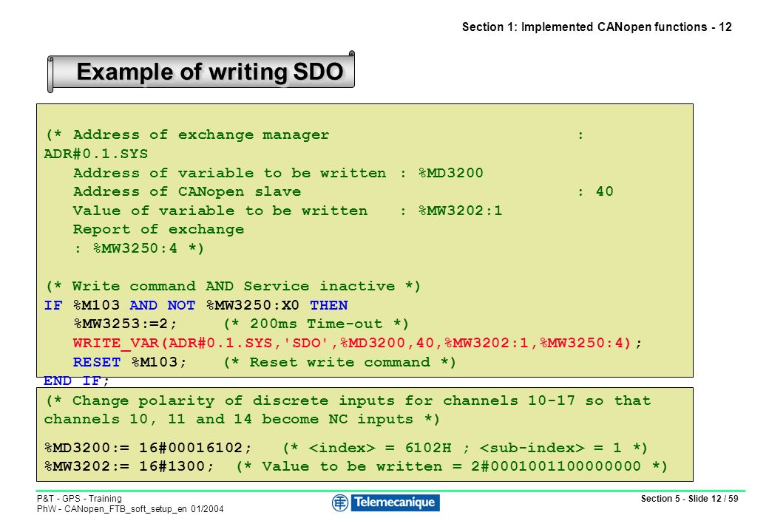
Task: Click the 'Value to be written = 2#0001001100000000' comment
Action: [x=452, y=466]
